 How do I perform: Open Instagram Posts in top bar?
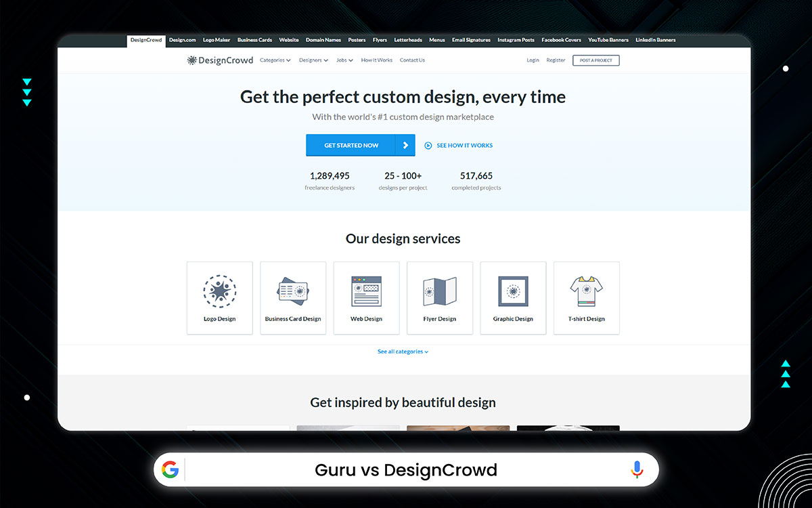516,40
